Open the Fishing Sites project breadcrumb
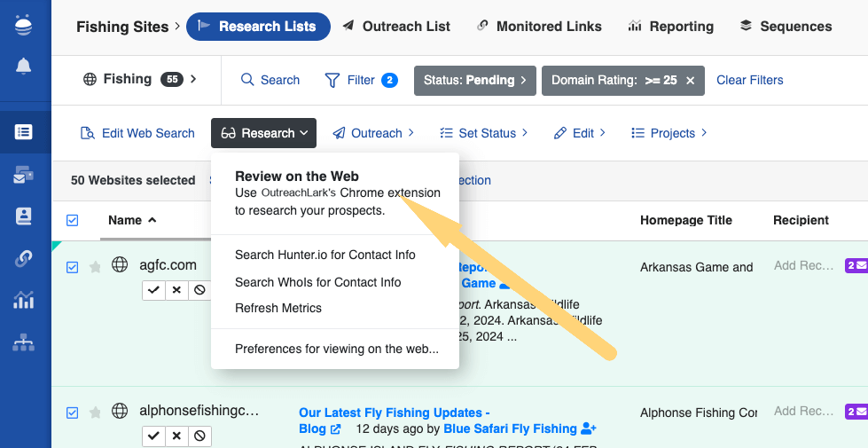The height and width of the screenshot is (448, 868). click(x=122, y=27)
